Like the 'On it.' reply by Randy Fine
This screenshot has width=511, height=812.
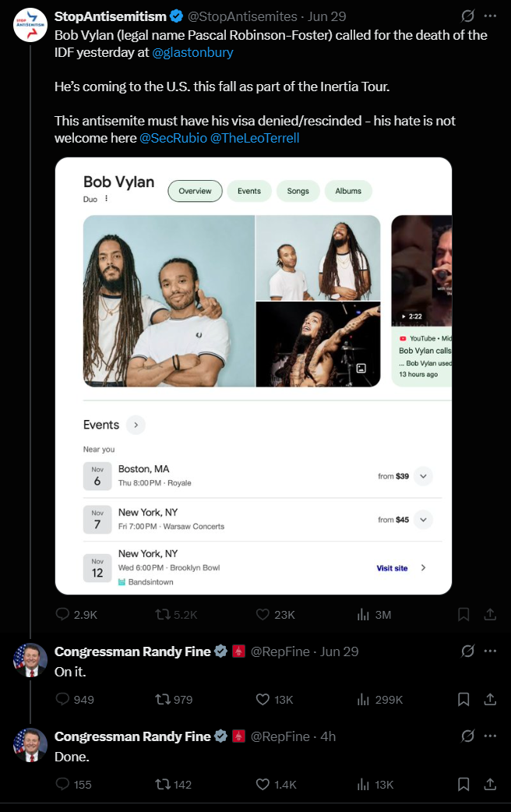point(263,699)
